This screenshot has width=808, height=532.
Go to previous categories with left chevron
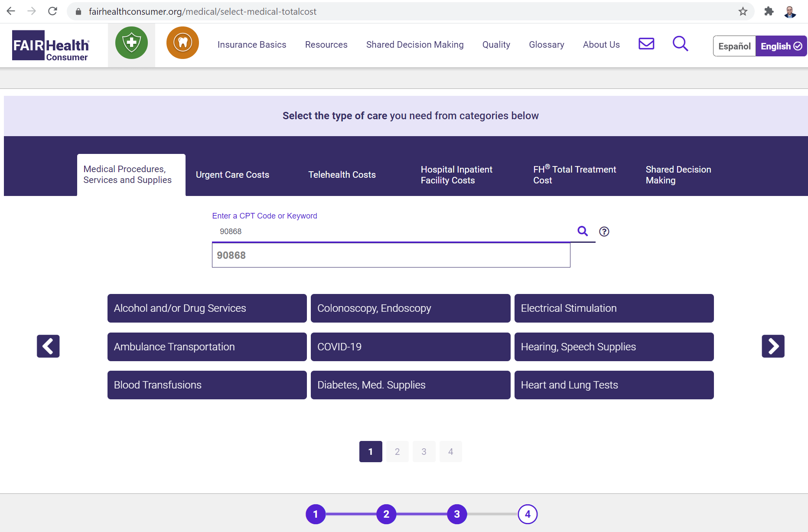(48, 346)
